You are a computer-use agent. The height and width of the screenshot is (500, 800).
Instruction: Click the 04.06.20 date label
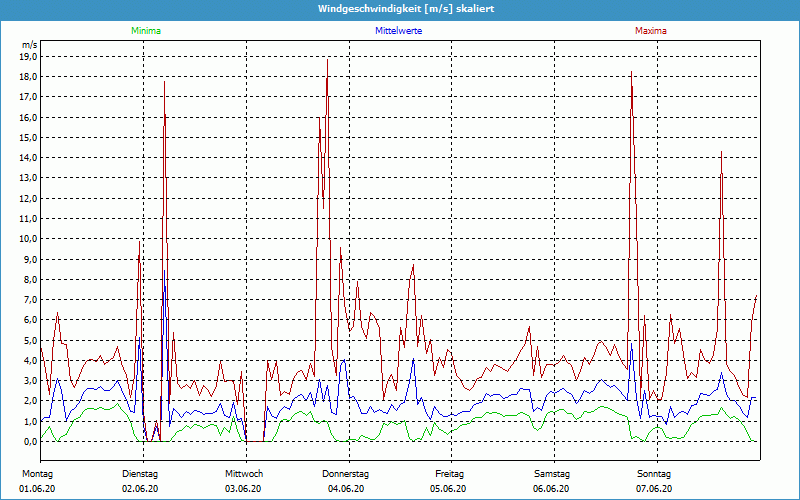click(x=346, y=489)
